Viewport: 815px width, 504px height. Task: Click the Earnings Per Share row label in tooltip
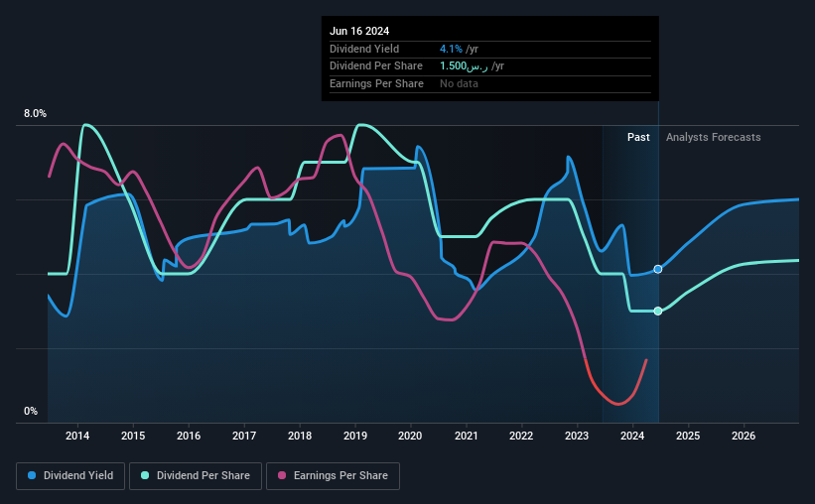[376, 83]
